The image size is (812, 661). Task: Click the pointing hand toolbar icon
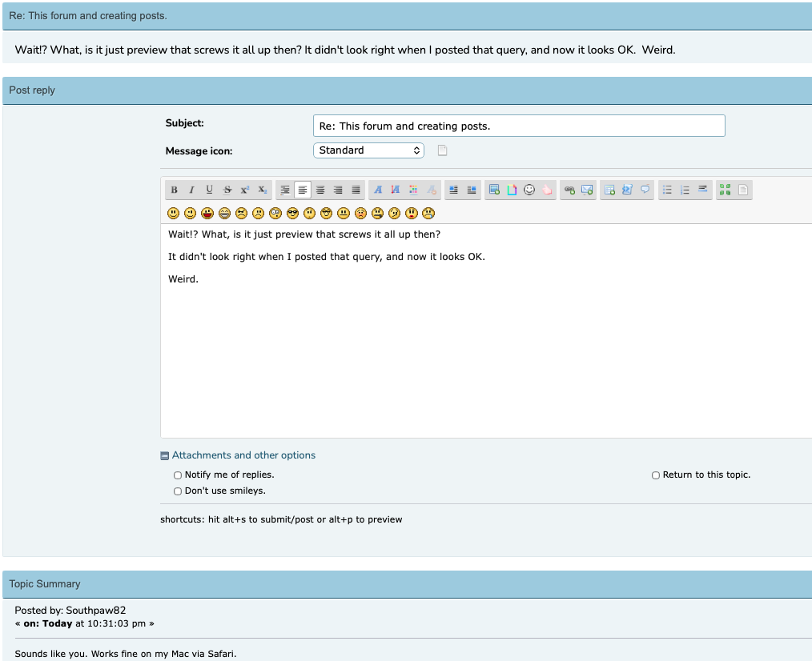[547, 190]
